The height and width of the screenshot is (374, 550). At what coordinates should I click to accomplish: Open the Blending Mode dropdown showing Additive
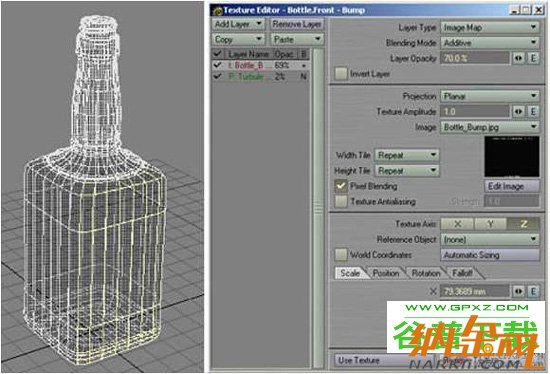(x=490, y=42)
